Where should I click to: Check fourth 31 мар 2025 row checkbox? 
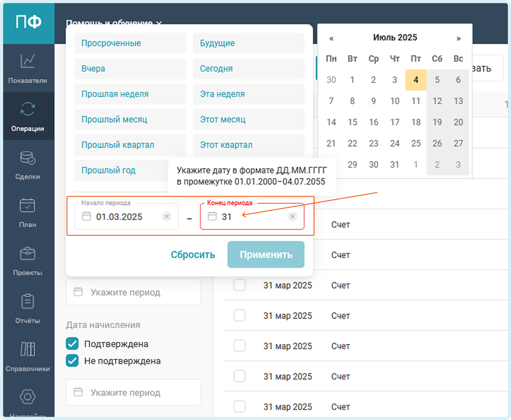pos(239,376)
